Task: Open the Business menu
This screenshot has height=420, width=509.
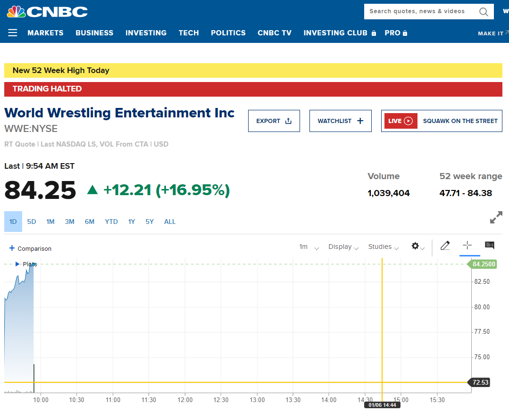Action: 94,33
